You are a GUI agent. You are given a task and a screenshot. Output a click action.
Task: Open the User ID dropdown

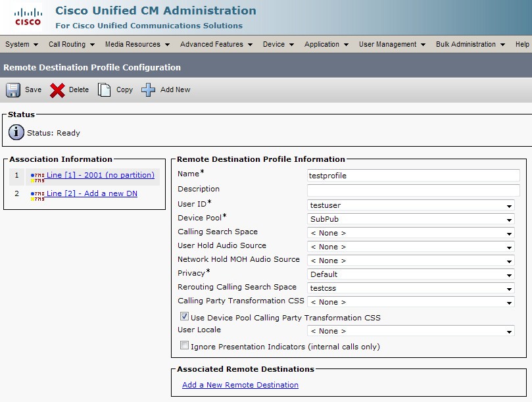(x=410, y=205)
